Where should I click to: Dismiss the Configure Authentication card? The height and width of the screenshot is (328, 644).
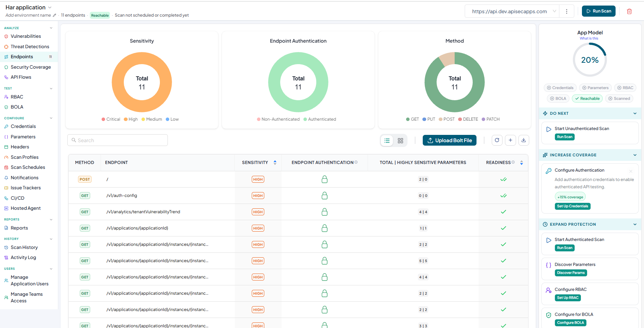click(631, 171)
